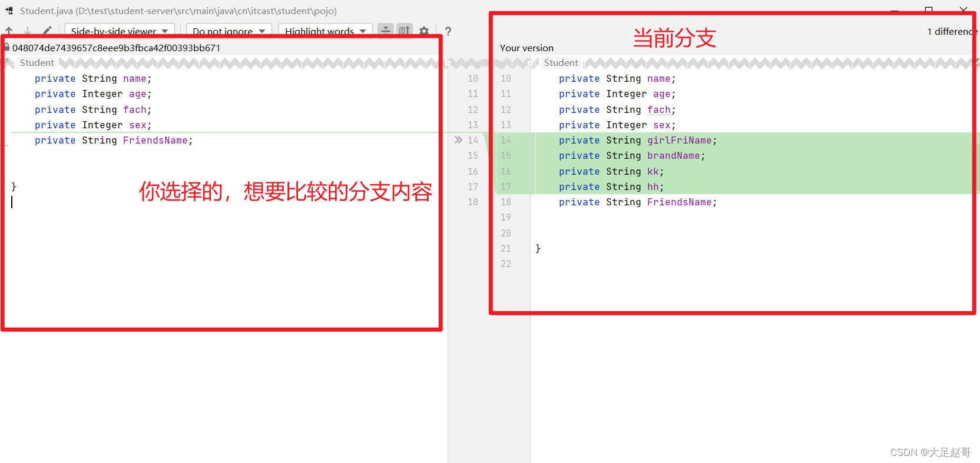The width and height of the screenshot is (980, 463).
Task: Open the Highlight words dropdown
Action: pos(325,31)
